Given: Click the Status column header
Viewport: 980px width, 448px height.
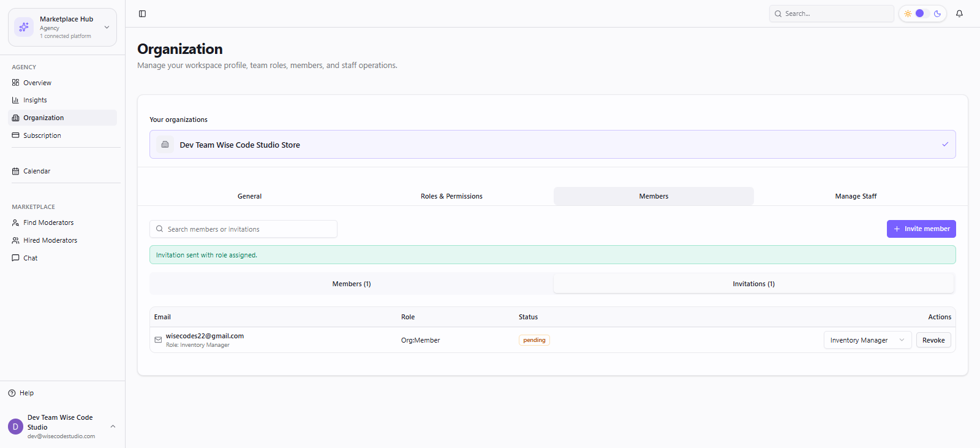Looking at the screenshot, I should click(528, 317).
